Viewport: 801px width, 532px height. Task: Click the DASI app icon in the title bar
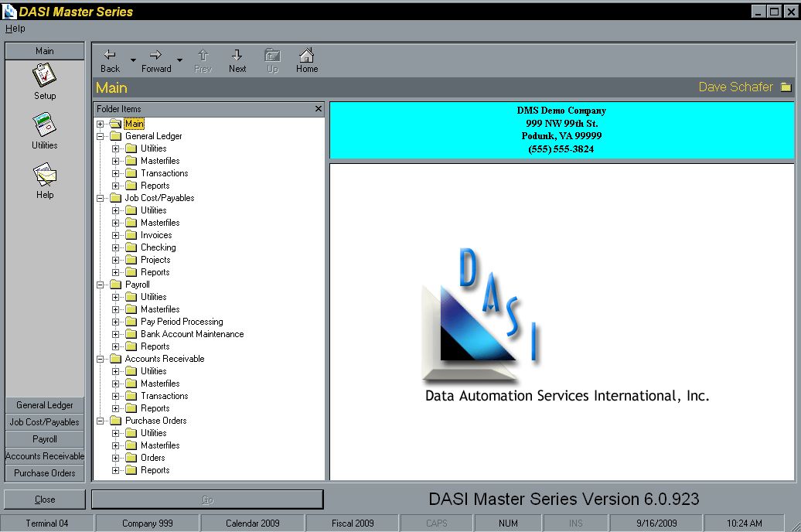coord(10,12)
